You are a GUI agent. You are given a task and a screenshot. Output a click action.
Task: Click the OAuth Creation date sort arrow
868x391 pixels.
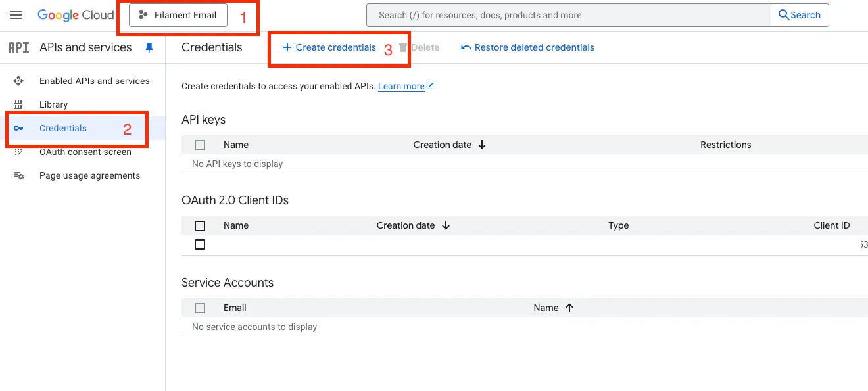446,225
